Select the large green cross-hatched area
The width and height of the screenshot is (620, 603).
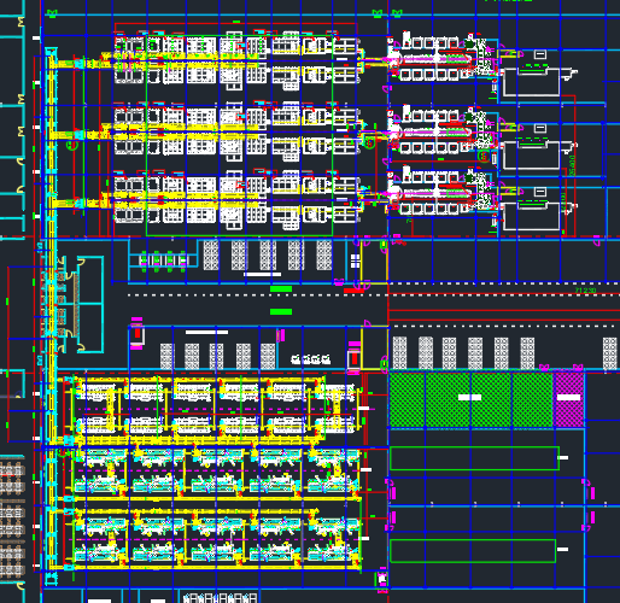(471, 400)
